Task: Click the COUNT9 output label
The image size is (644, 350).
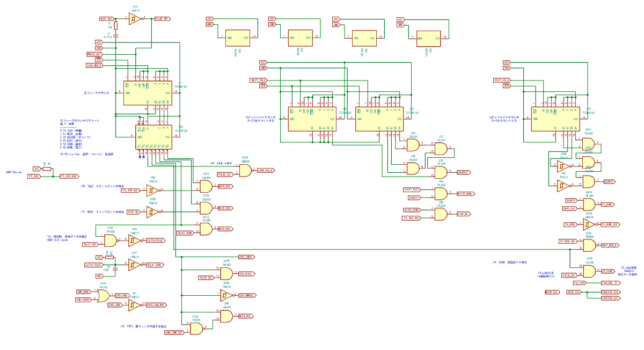Action: coord(610,181)
